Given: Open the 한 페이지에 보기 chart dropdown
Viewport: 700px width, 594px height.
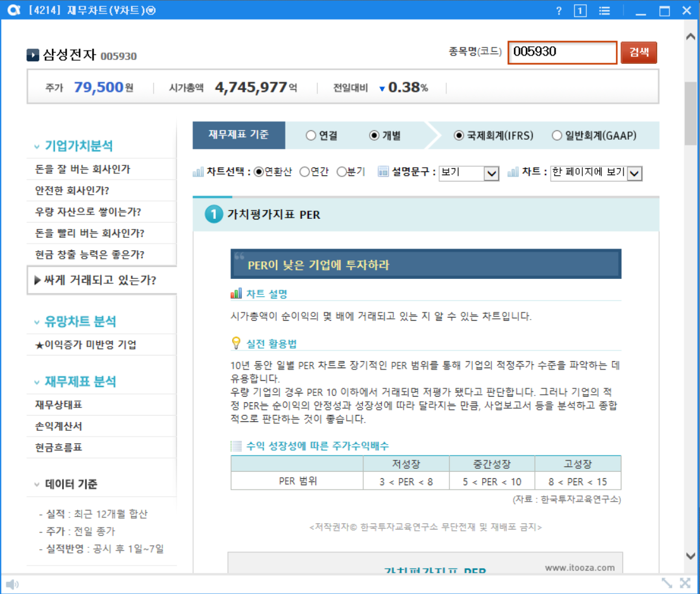Looking at the screenshot, I should click(596, 173).
